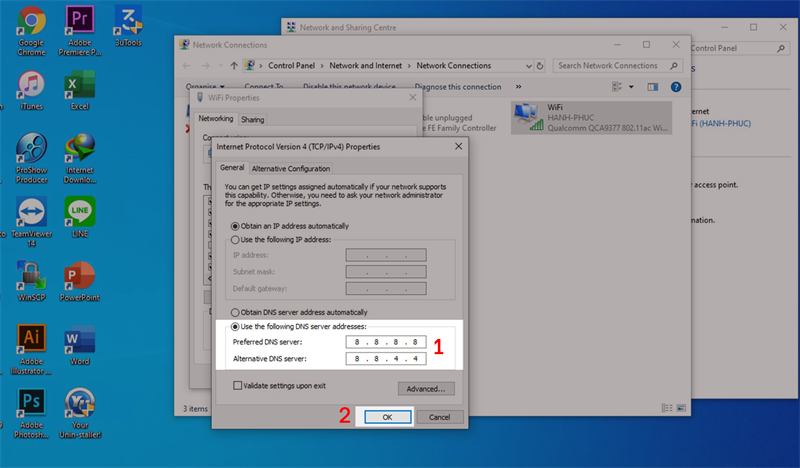Viewport: 800px width, 468px height.
Task: Click the change view icon in Network Connections
Action: (x=617, y=87)
